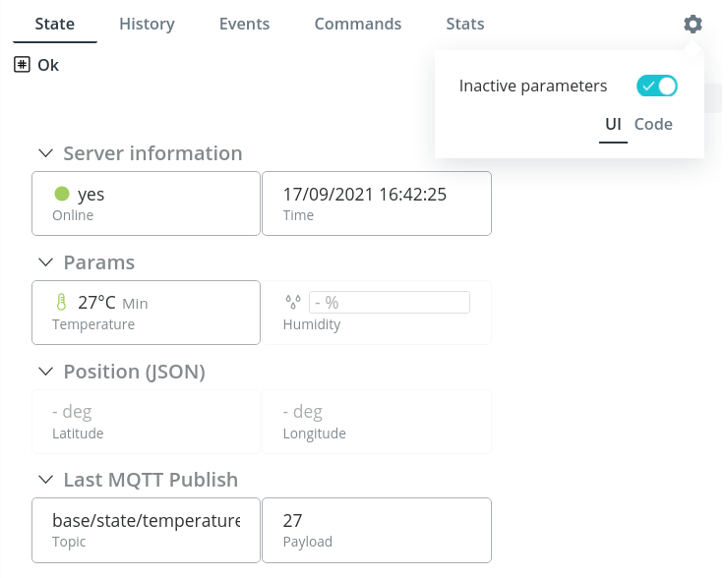Click the Payload 27 card

(x=377, y=530)
